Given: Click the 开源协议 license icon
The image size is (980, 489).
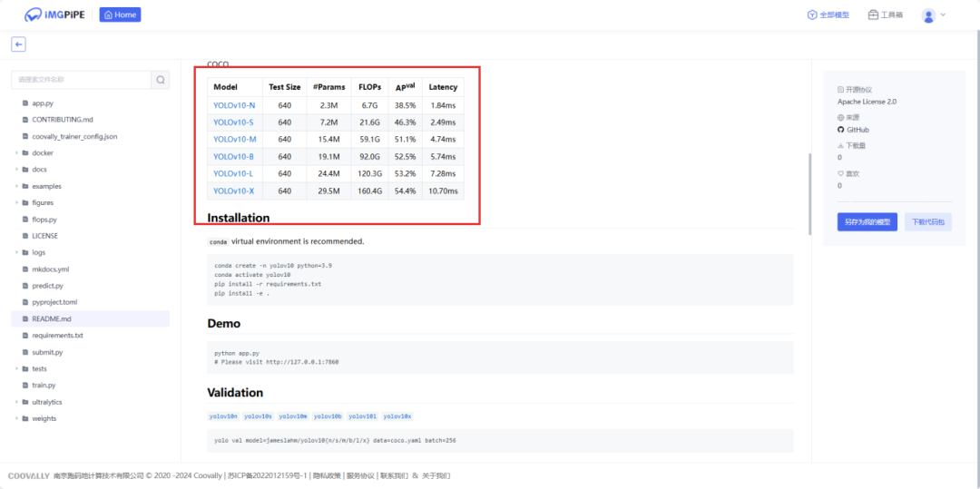Looking at the screenshot, I should tap(840, 90).
